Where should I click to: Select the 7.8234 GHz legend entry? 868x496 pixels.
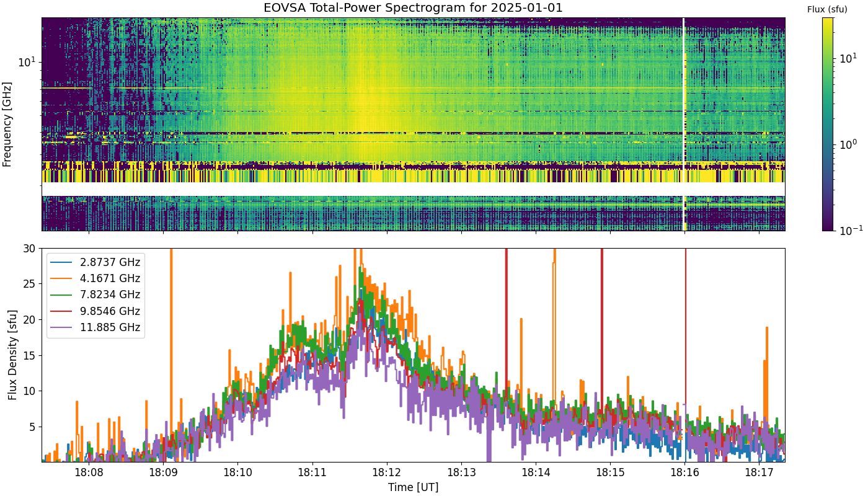[95, 294]
